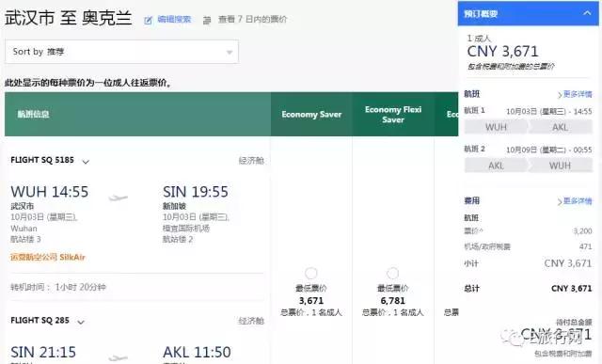Click the 7-day fares calendar icon
Viewport: 602px width, 364px height.
(207, 20)
